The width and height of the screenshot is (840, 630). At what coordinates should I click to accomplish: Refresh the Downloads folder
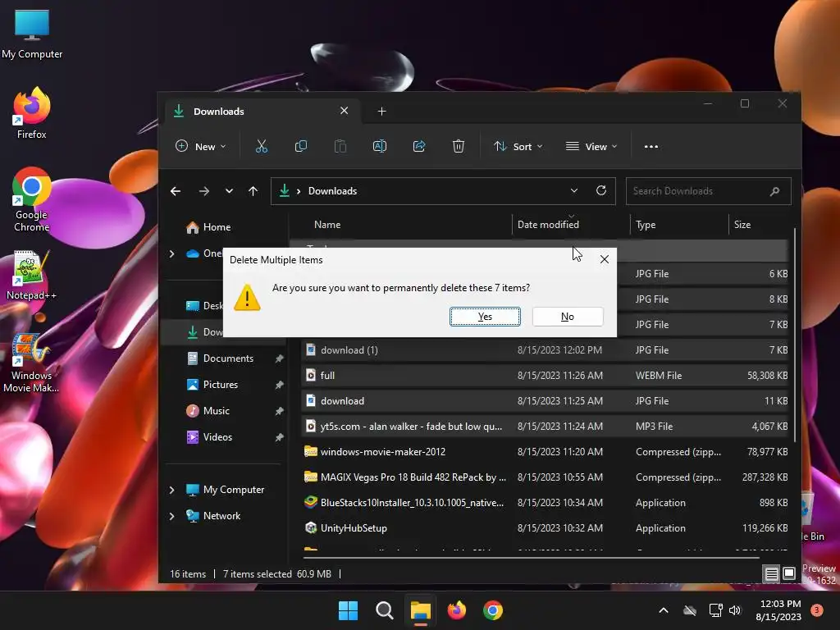[601, 190]
